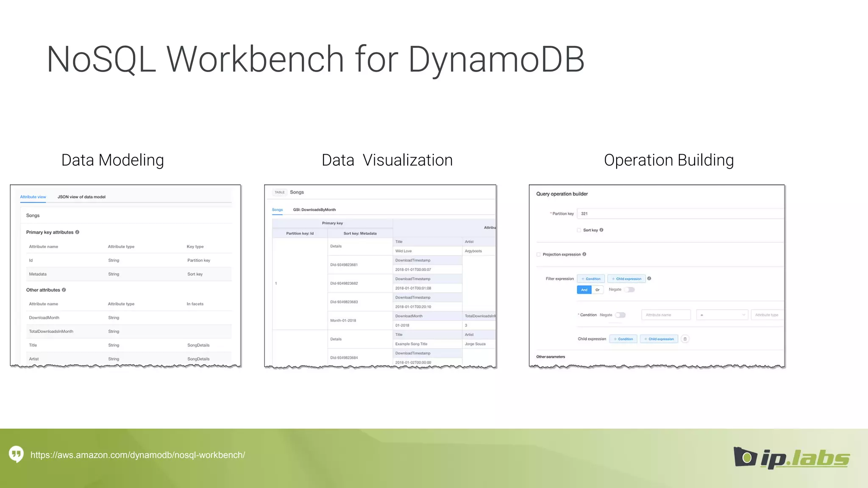Switch to the Attribute view tab
Screen dimensions: 868x488
[x=33, y=197]
